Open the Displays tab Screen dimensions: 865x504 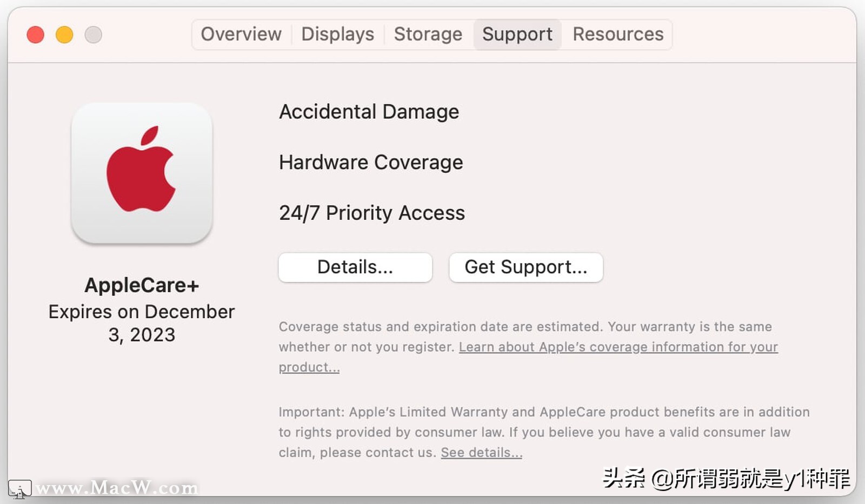(337, 33)
